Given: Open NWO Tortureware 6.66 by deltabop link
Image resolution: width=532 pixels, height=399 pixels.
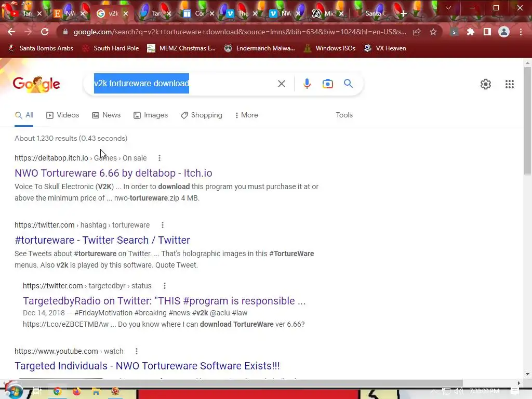Looking at the screenshot, I should point(113,173).
